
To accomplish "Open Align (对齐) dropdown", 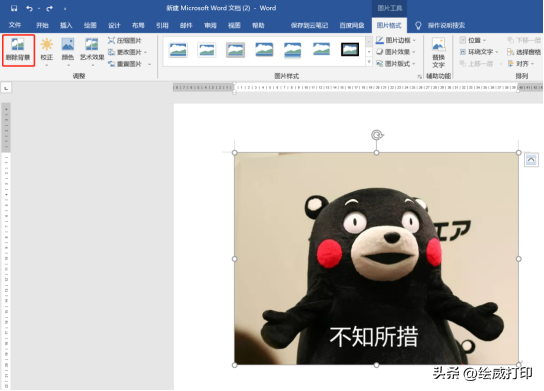I will tap(521, 64).
